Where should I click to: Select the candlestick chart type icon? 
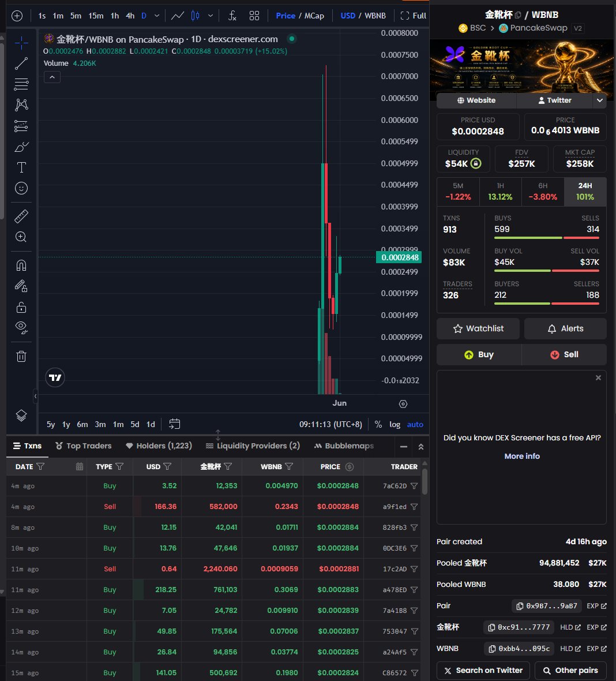click(196, 16)
